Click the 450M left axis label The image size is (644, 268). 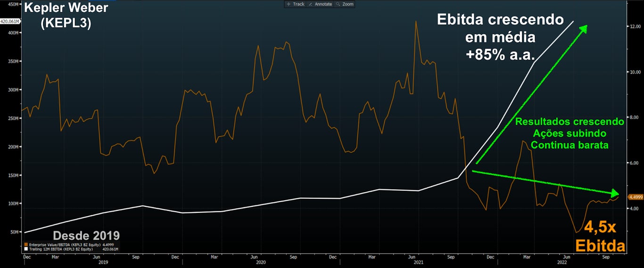point(12,4)
